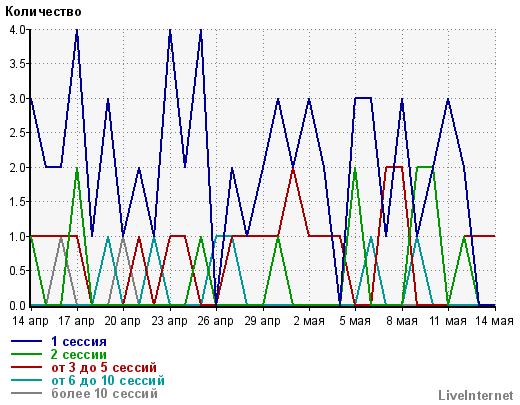
Task: Select the 'от 6 до 10 сессий' legend entry
Action: point(108,380)
